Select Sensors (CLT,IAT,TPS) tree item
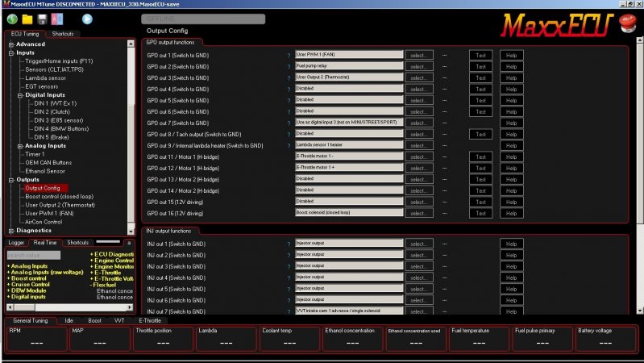The height and width of the screenshot is (363, 644). coord(54,69)
